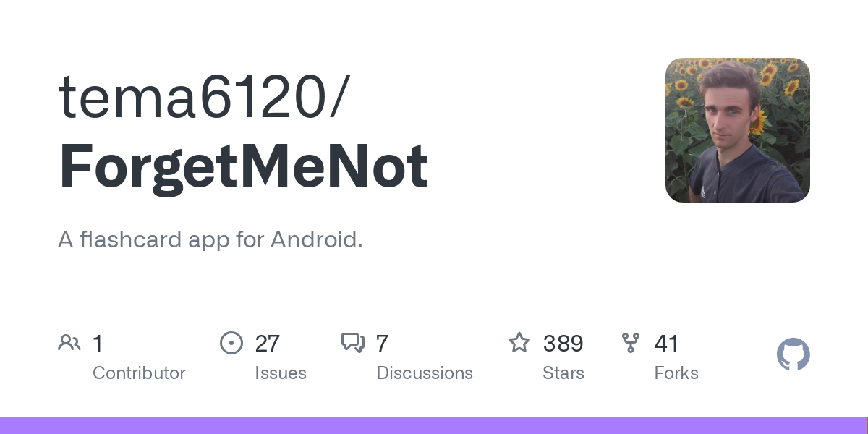Click the star icon
Screen dimensions: 868x434
click(519, 343)
